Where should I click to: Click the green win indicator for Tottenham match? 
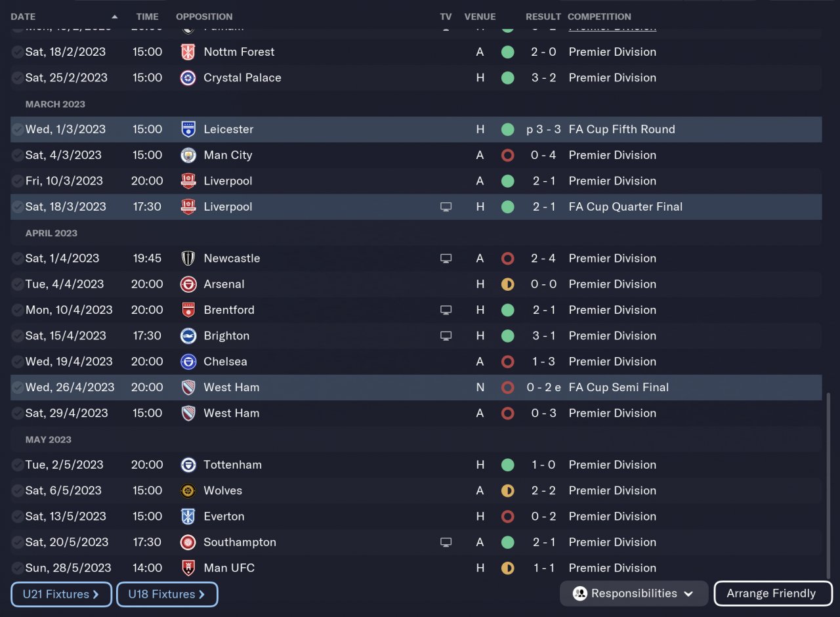(507, 465)
